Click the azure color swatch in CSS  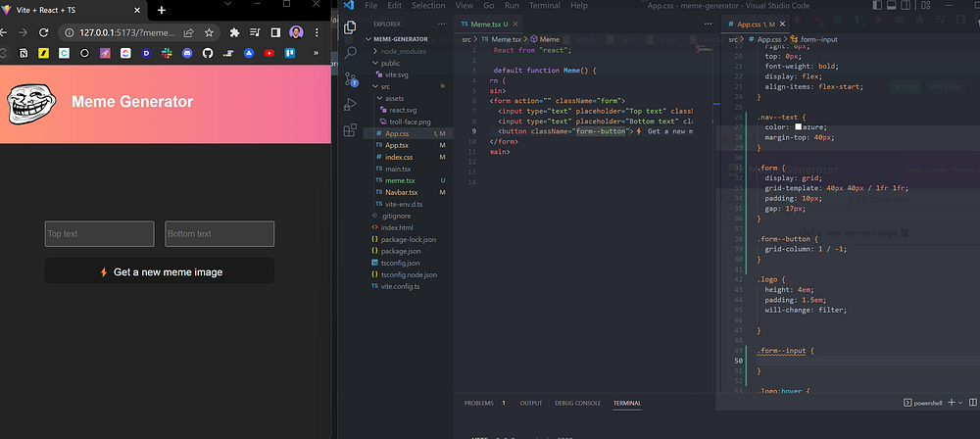[x=800, y=125]
